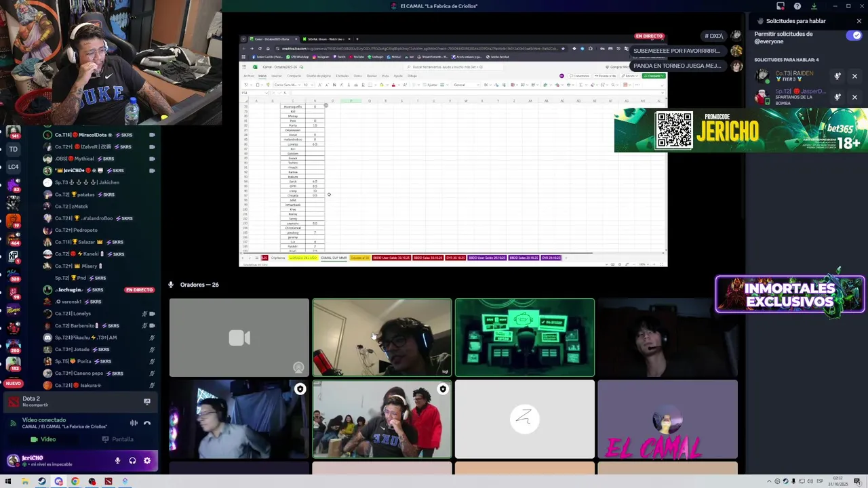This screenshot has width=868, height=488.
Task: Open Excel Insertar tab in shared stream
Action: click(277, 76)
